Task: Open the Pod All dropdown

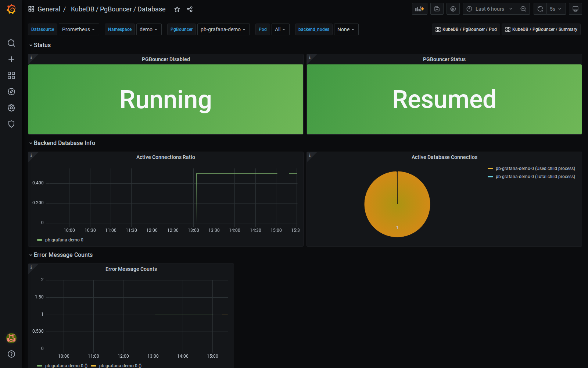Action: (x=280, y=29)
